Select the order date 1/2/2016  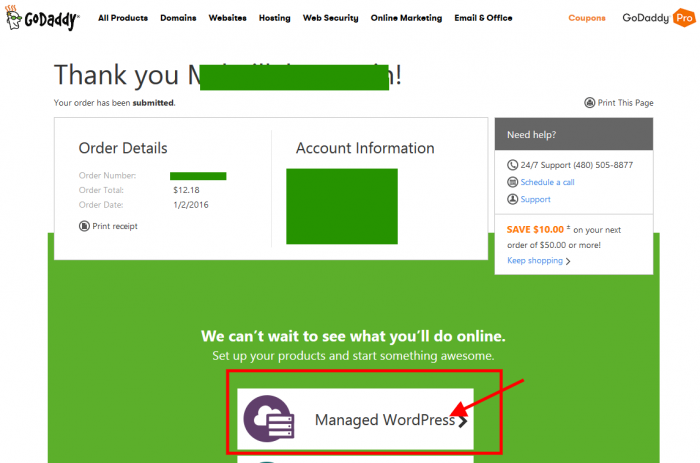191,204
